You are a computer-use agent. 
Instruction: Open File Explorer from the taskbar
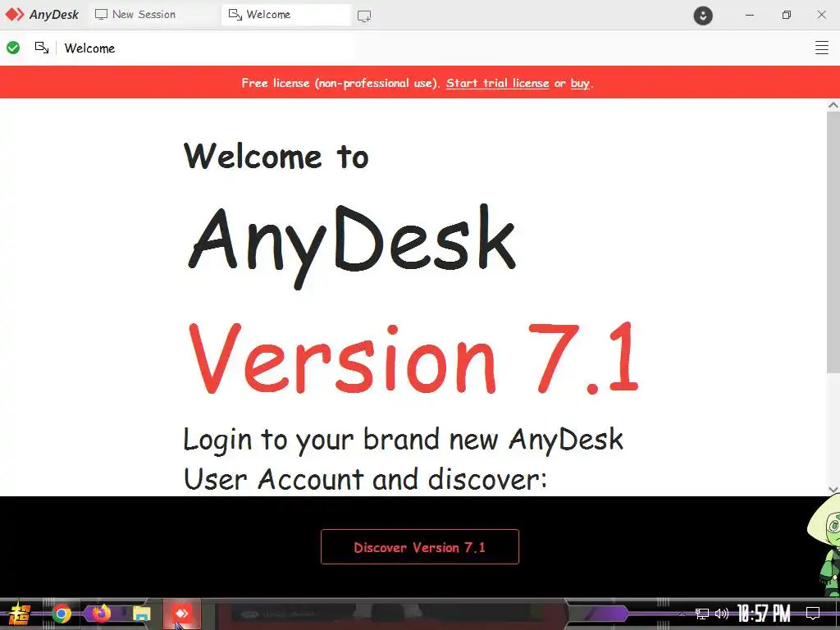[x=142, y=614]
